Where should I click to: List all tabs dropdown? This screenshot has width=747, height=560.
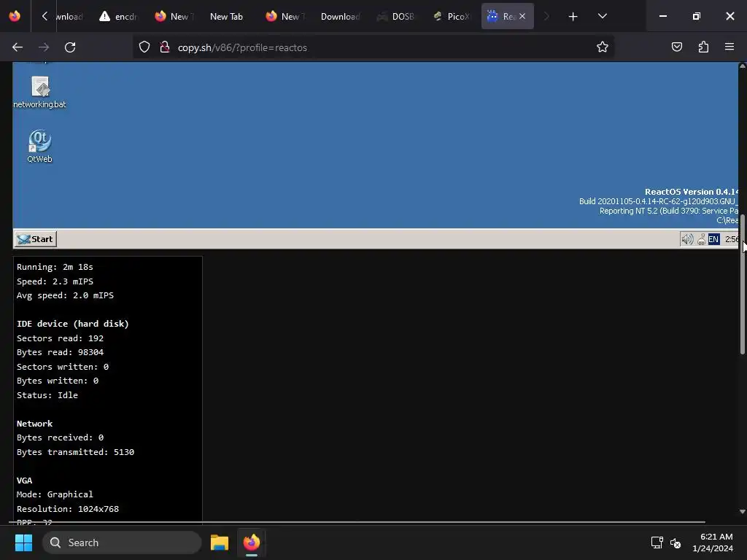click(602, 16)
